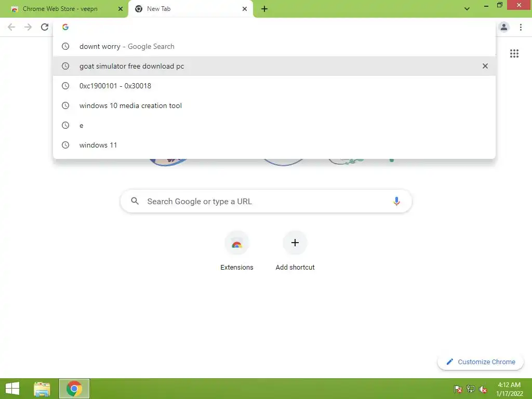Viewport: 532px width, 399px height.
Task: Open Action Center flag tray icon
Action: (458, 389)
